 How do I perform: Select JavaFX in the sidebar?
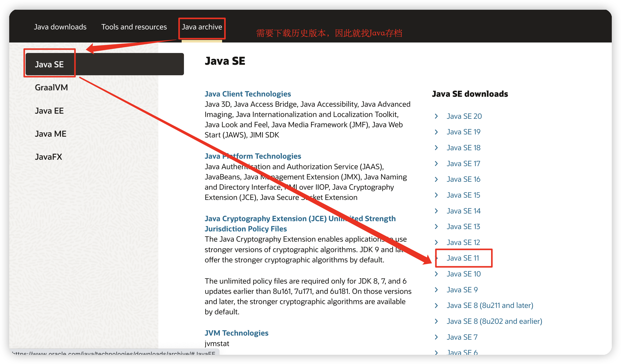[48, 157]
